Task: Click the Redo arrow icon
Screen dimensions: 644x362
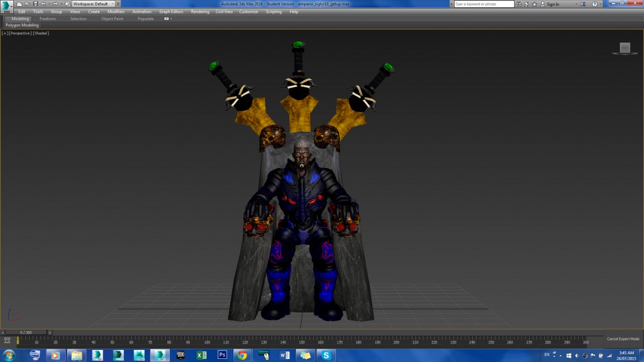Action: coord(55,4)
